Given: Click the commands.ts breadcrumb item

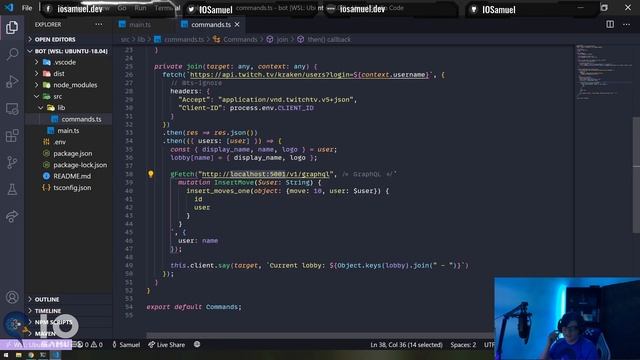Looking at the screenshot, I should [184, 40].
